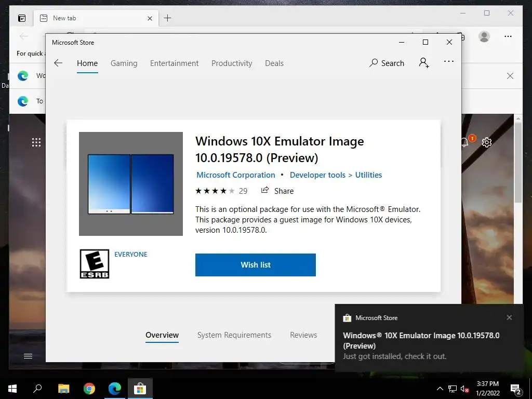Open the Windows Start menu
The image size is (532, 399).
coord(12,389)
